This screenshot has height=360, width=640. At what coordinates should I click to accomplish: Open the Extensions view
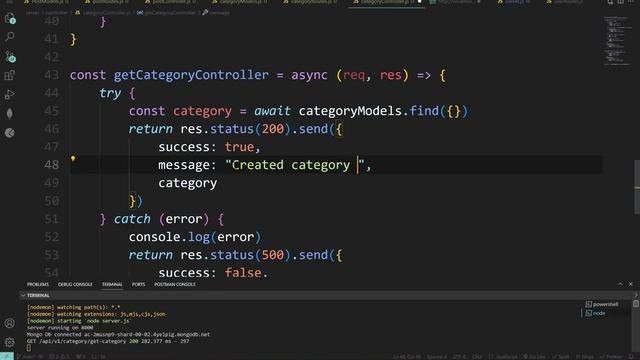[9, 76]
